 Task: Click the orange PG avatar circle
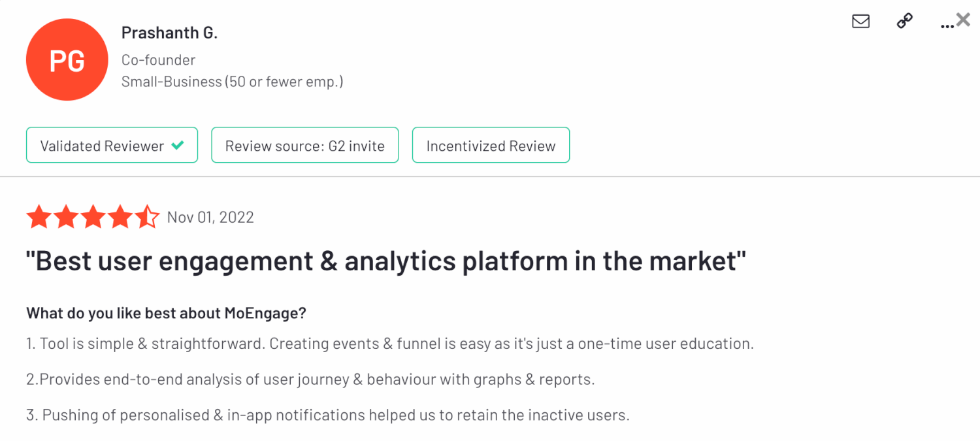67,59
